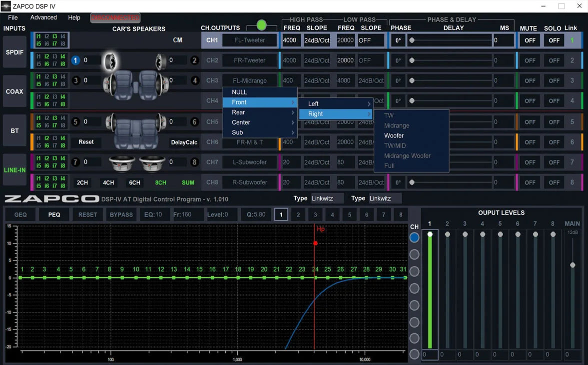Click the CH1 high pass frequency field
588x365 pixels.
[x=290, y=40]
